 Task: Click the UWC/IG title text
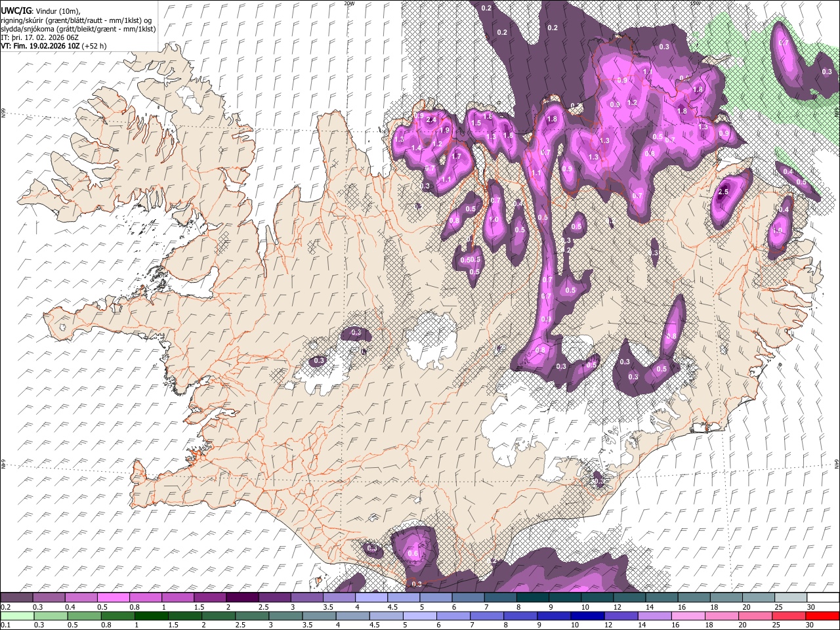(16, 10)
